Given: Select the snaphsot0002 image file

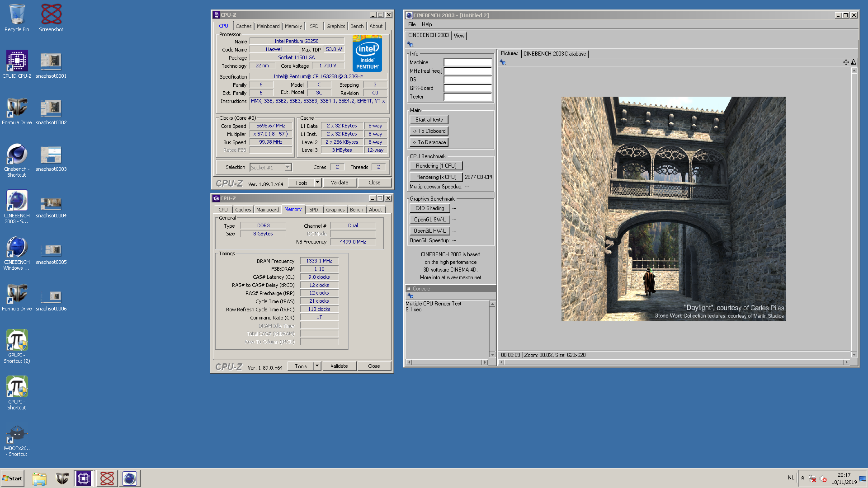Looking at the screenshot, I should click(x=51, y=111).
